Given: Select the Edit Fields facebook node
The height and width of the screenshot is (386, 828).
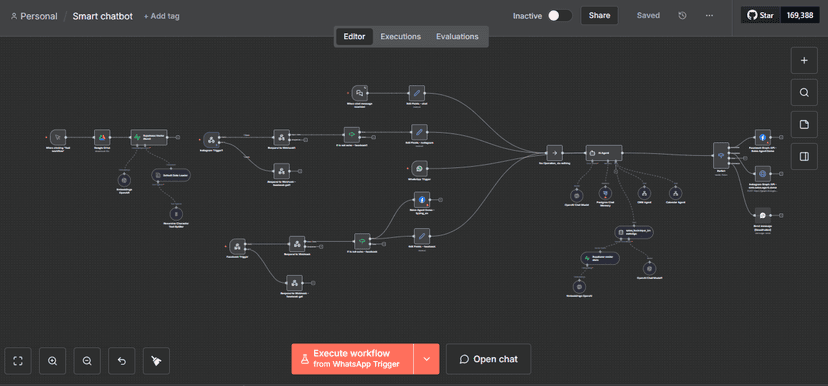Looking at the screenshot, I should pyautogui.click(x=421, y=236).
